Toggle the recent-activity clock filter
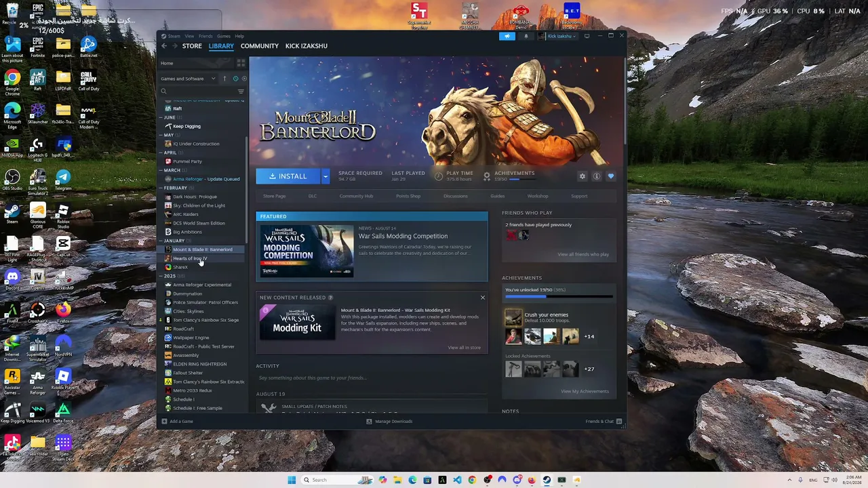Viewport: 868px width, 488px height. pos(235,79)
